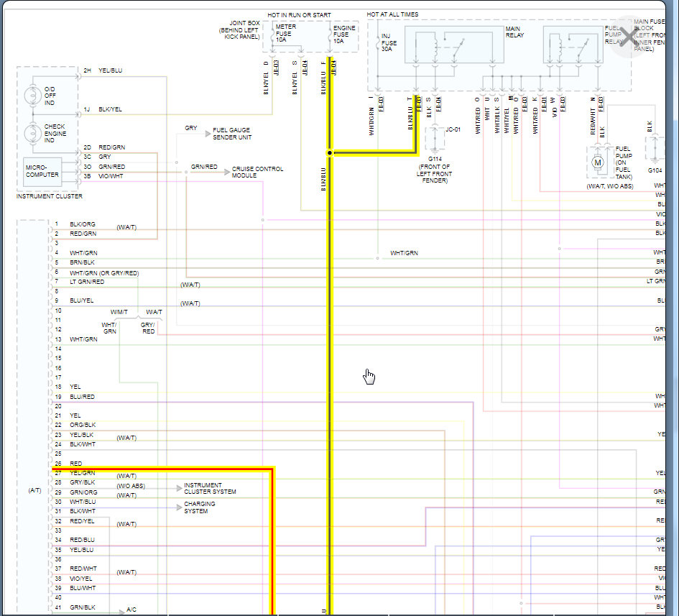Click the Cruise Control Module arrow
Image resolution: width=679 pixels, height=616 pixels.
click(227, 172)
